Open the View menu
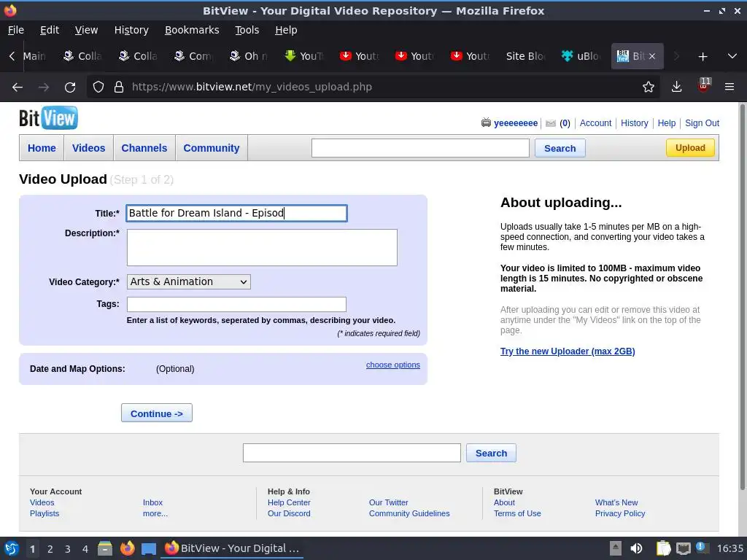The image size is (747, 560). tap(86, 30)
